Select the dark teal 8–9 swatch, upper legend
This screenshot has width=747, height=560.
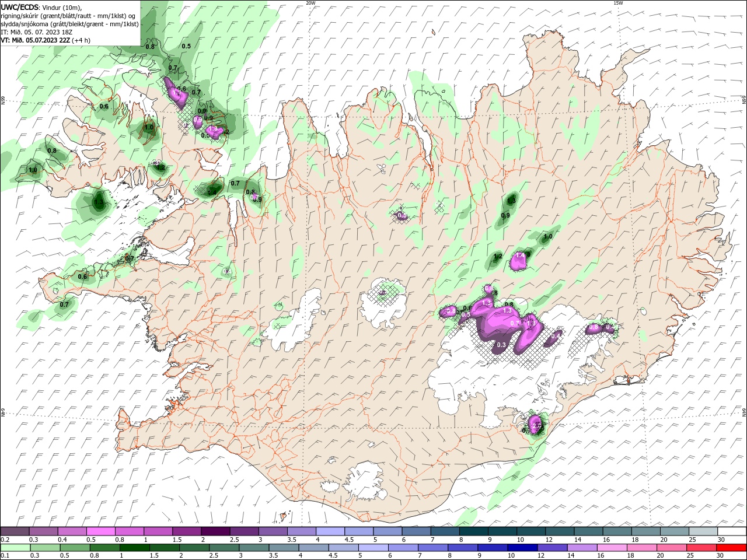coord(474,531)
